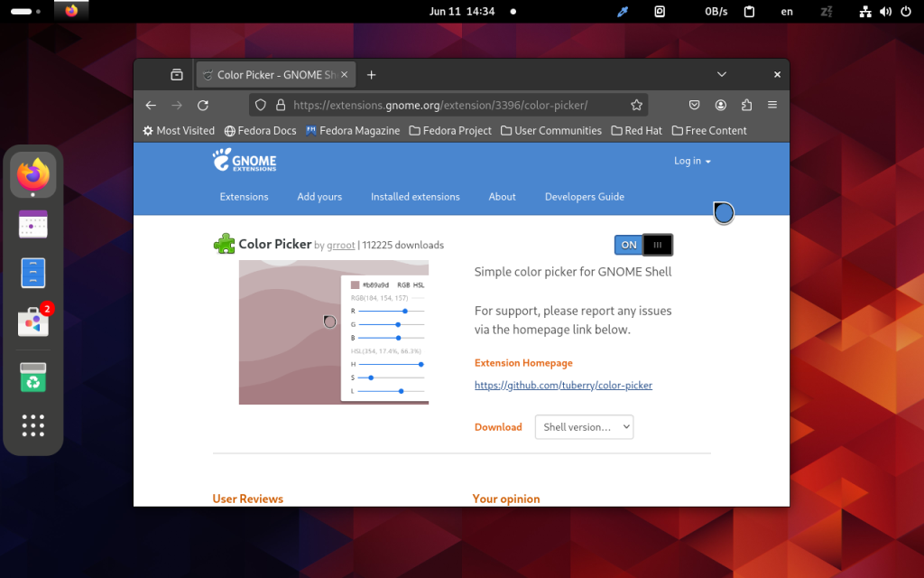Toggle caffeine sleep indicator in top bar
Screen dimensions: 924x578
(x=827, y=11)
